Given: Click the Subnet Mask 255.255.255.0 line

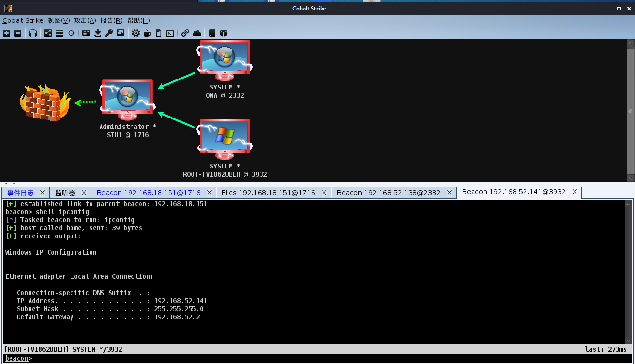Looking at the screenshot, I should point(110,309).
